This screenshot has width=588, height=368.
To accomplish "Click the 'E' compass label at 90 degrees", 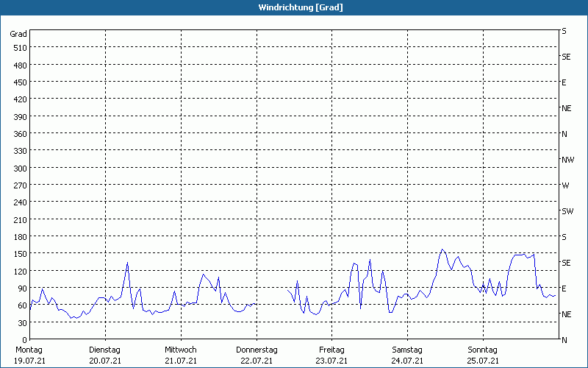I will click(x=564, y=289).
